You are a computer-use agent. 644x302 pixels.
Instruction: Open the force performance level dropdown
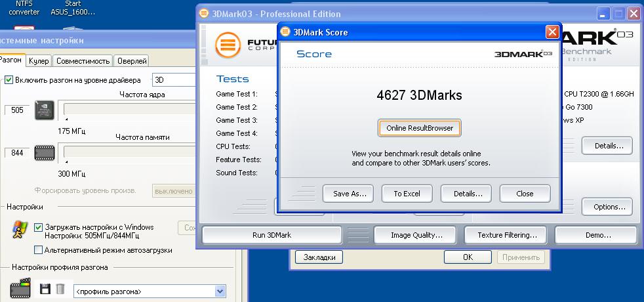pyautogui.click(x=174, y=191)
